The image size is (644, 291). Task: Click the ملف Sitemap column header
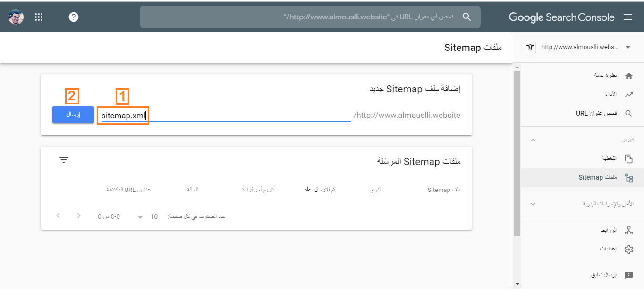point(444,190)
